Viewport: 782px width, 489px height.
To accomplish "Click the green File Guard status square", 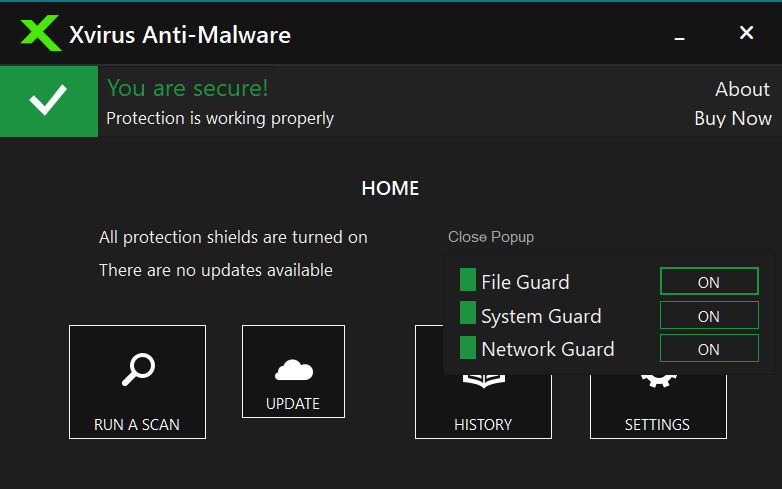I will click(x=467, y=281).
